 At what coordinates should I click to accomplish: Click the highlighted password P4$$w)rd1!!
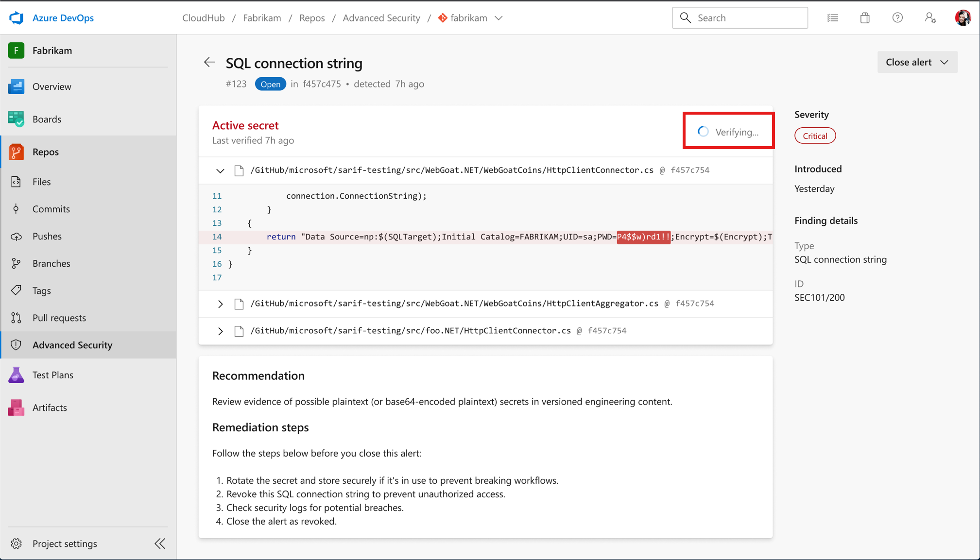pyautogui.click(x=644, y=237)
